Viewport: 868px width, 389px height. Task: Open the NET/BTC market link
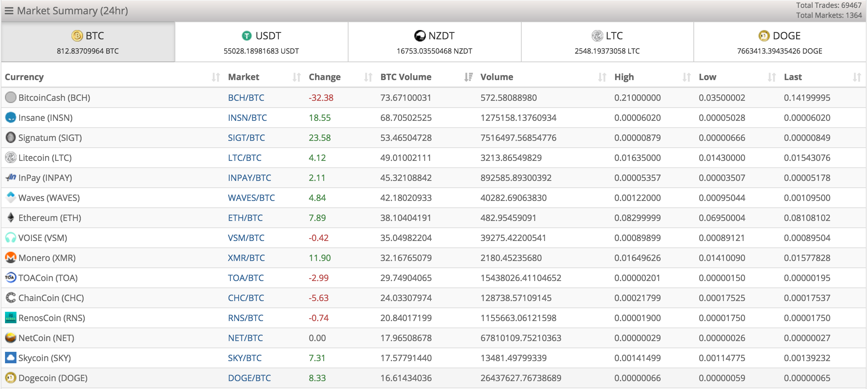[x=245, y=338]
